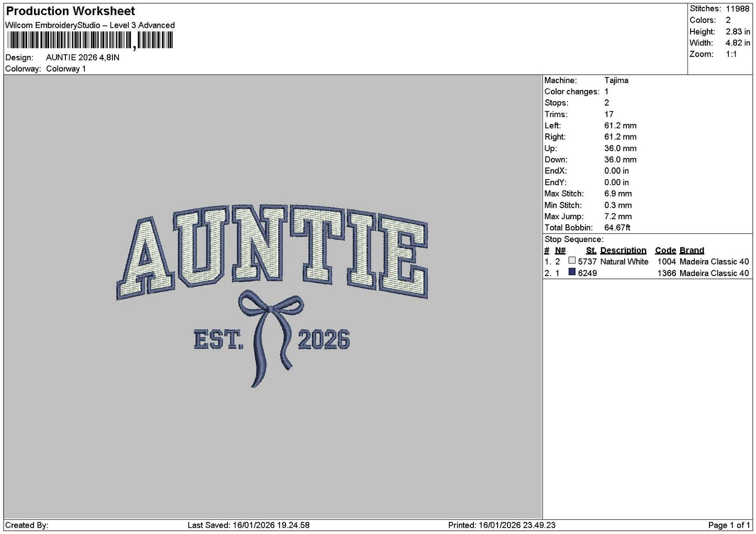This screenshot has height=534, width=756.
Task: Click the 'Brand' column header
Action: coord(692,251)
